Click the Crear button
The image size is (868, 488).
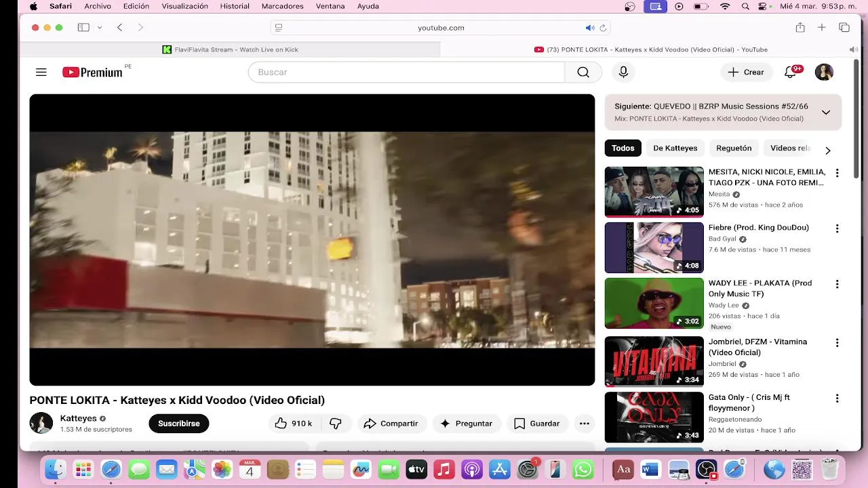[746, 72]
